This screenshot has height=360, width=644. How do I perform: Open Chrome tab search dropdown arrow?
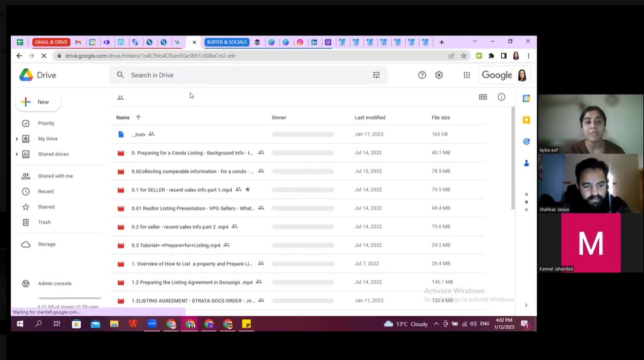click(x=475, y=41)
